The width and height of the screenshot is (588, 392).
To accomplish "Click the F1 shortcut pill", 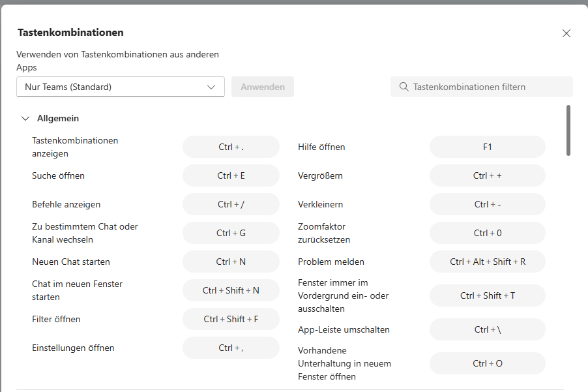I will pos(488,147).
